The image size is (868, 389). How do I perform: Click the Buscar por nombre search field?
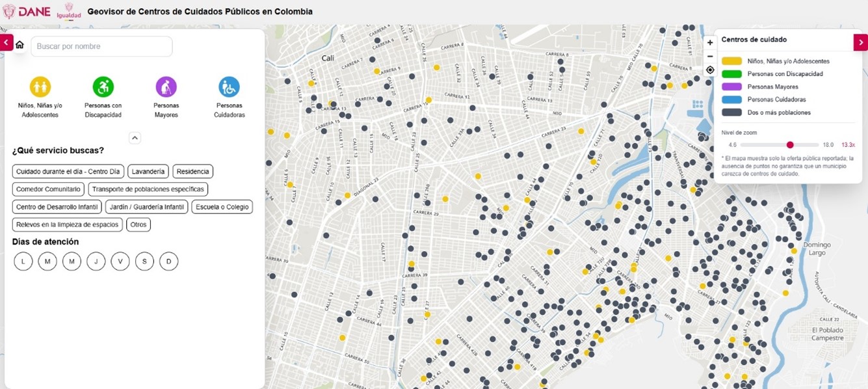point(101,46)
